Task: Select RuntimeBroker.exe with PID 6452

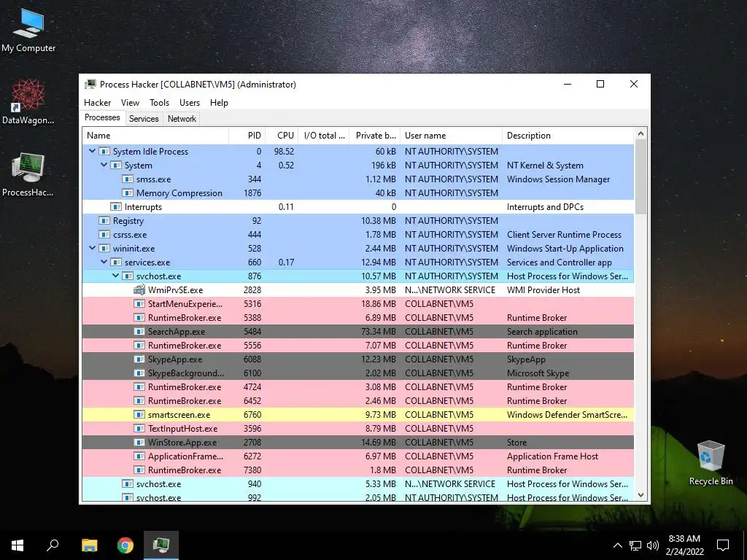Action: click(358, 401)
